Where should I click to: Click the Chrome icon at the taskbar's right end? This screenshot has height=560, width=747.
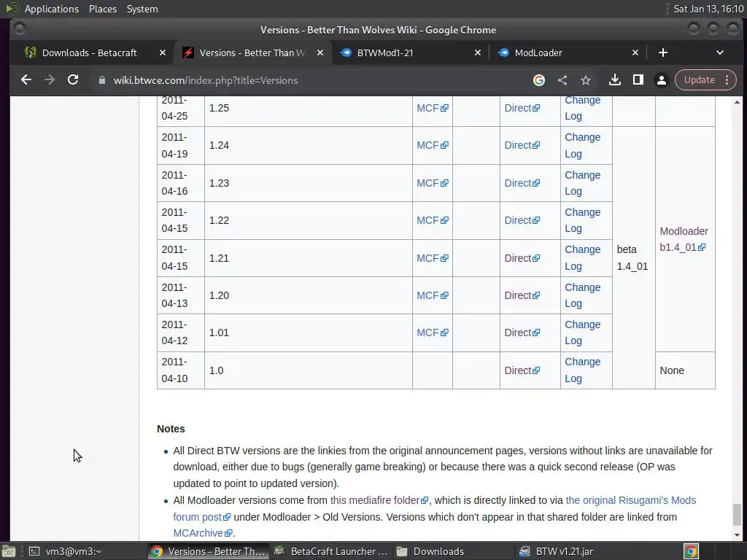[692, 551]
